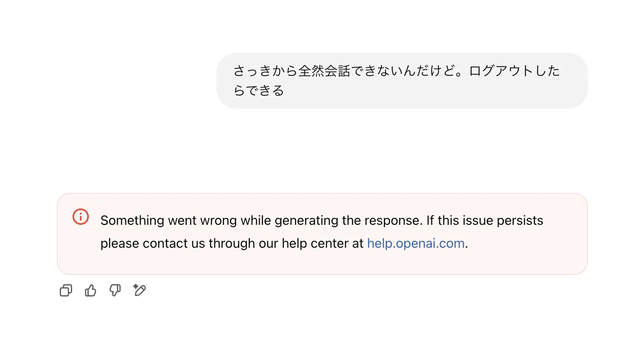Click the thumbs up icon
This screenshot has height=362, width=644.
[91, 290]
